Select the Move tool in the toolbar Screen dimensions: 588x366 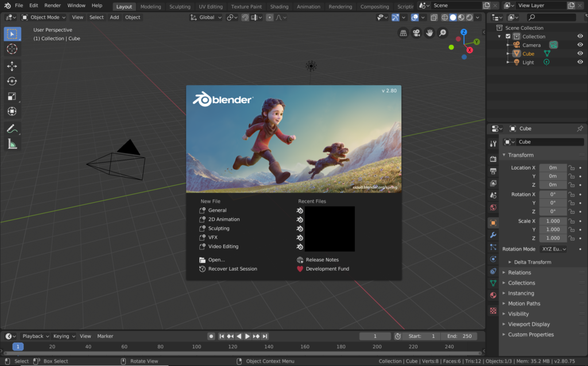(x=12, y=66)
